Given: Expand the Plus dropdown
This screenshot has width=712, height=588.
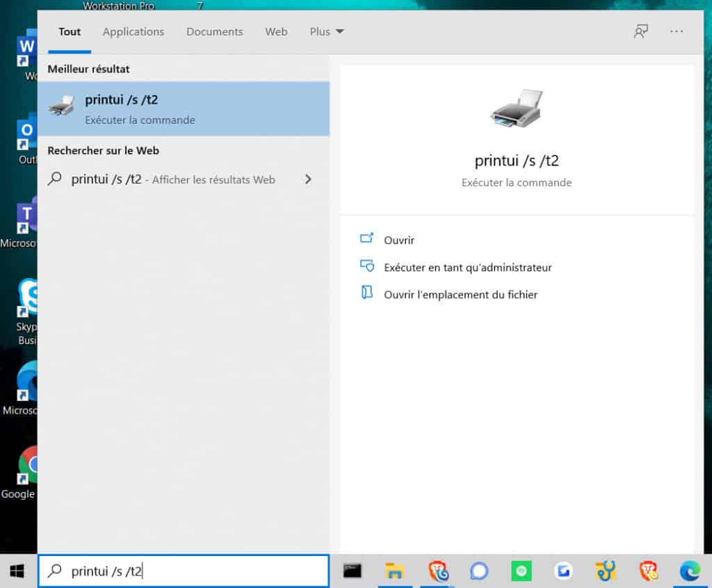Looking at the screenshot, I should pos(327,32).
